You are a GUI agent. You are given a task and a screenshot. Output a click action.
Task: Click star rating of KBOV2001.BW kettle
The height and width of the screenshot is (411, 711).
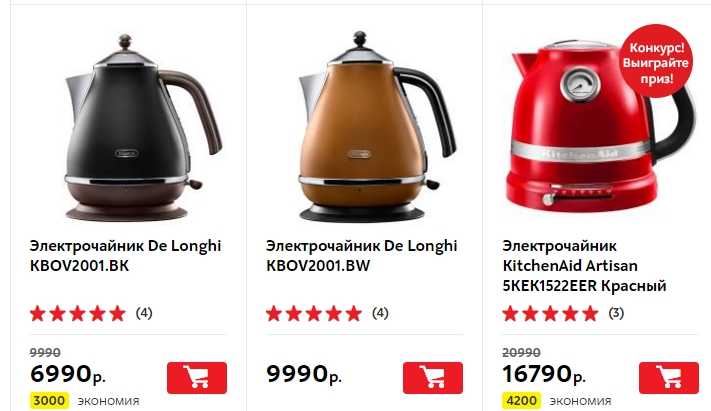coord(314,313)
